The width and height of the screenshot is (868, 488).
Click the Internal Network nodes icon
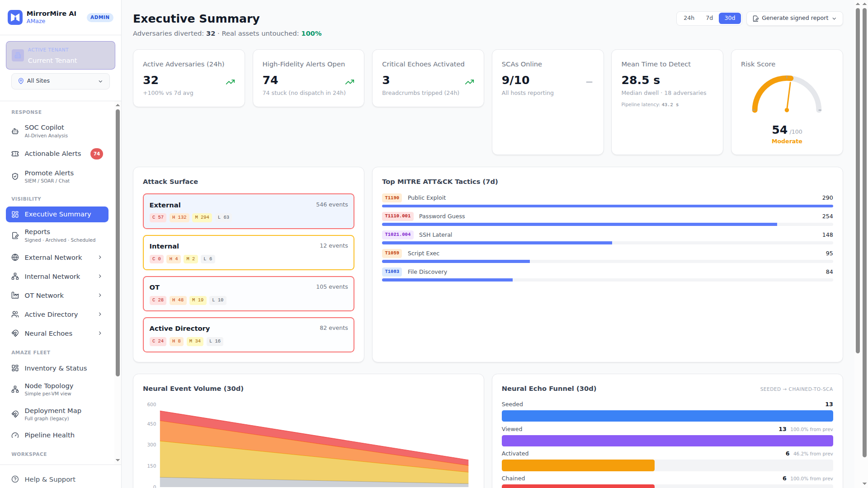coord(15,277)
